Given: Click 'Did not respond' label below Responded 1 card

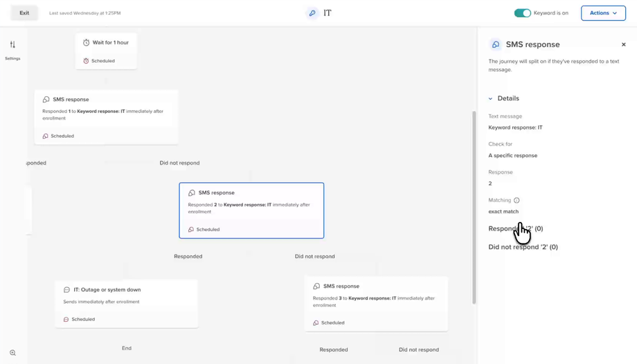Looking at the screenshot, I should [x=179, y=163].
